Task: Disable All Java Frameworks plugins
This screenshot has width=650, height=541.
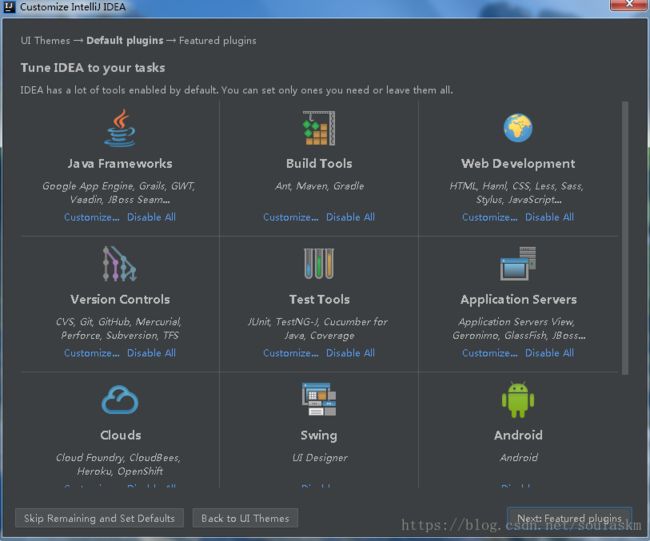Action: pyautogui.click(x=151, y=217)
